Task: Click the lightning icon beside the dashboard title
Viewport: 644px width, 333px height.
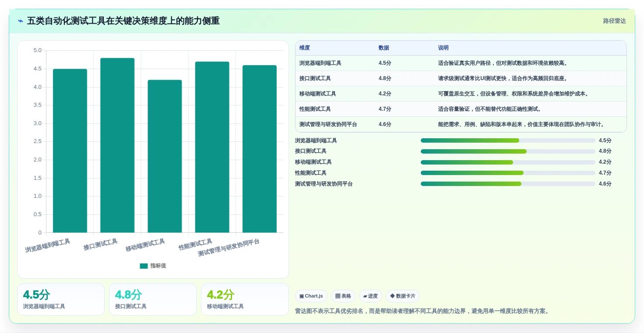Action: 21,21
